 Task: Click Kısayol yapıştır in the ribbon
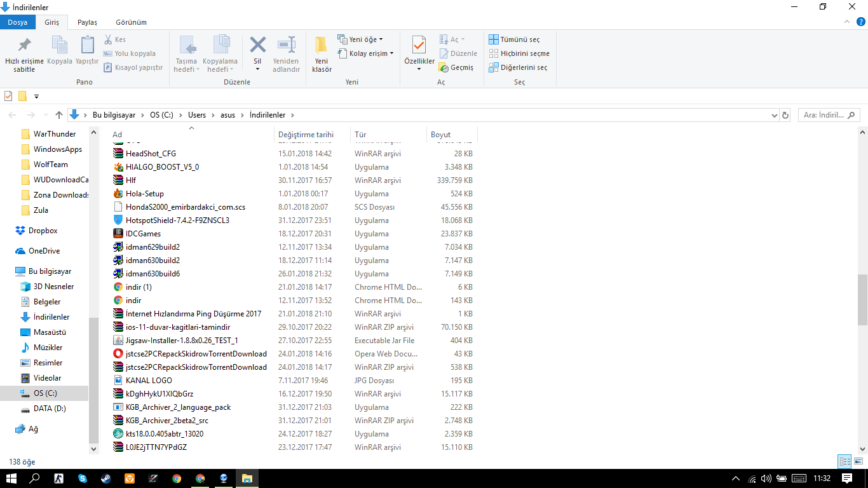(x=133, y=67)
